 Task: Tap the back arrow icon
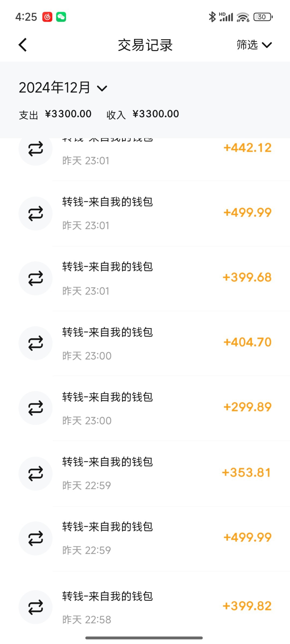click(23, 45)
